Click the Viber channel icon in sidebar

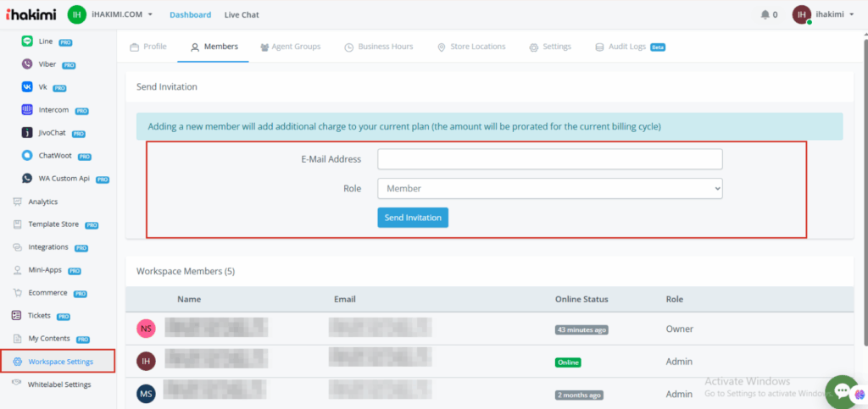point(29,64)
